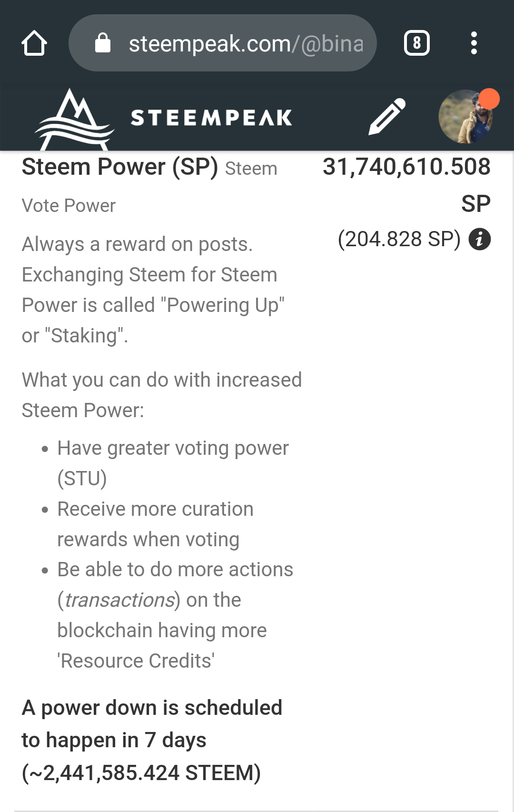Open the tab switcher showing 8 tabs

pos(416,43)
